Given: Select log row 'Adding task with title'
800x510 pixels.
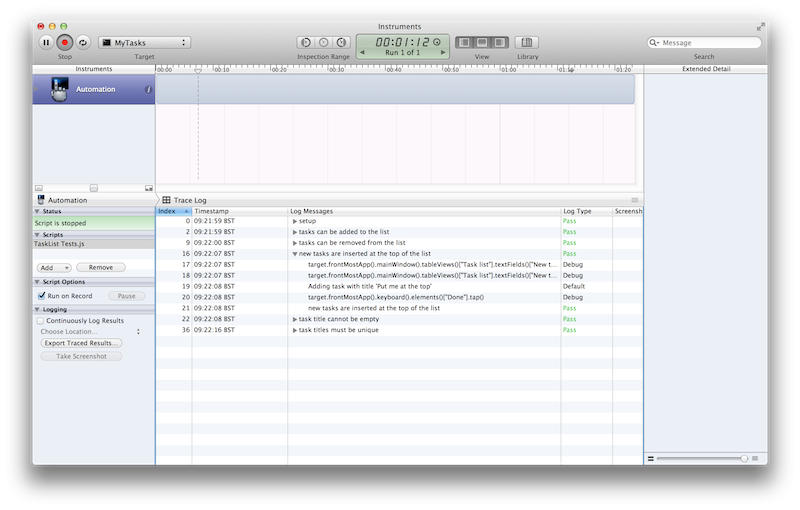Looking at the screenshot, I should click(x=399, y=287).
